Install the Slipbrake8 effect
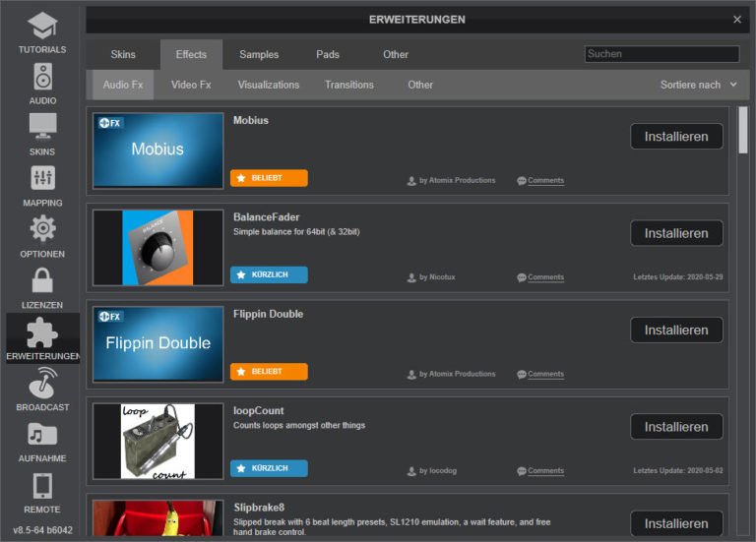The height and width of the screenshot is (542, 756). click(x=676, y=523)
